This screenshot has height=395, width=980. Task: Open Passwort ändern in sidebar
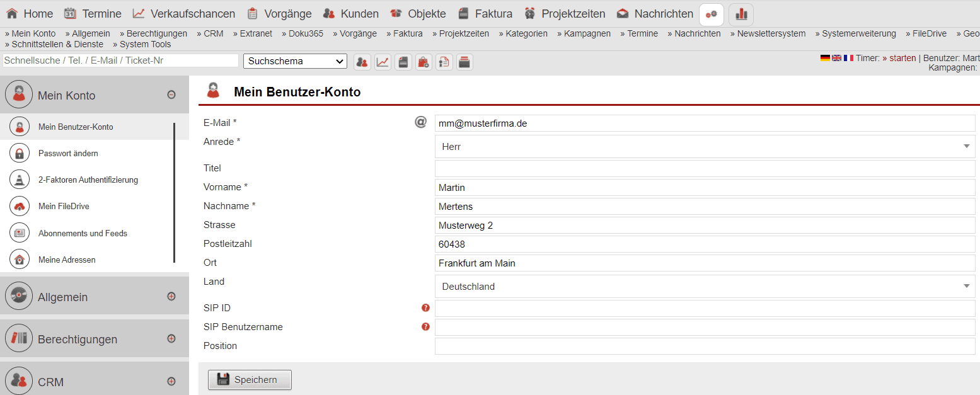(68, 154)
